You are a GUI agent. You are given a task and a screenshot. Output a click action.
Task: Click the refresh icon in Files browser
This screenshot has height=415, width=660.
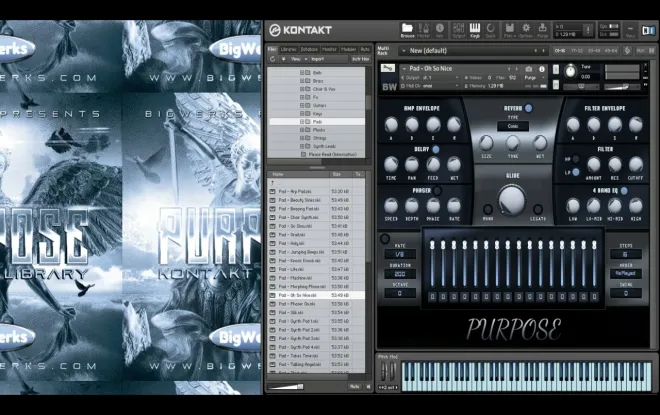tap(273, 59)
